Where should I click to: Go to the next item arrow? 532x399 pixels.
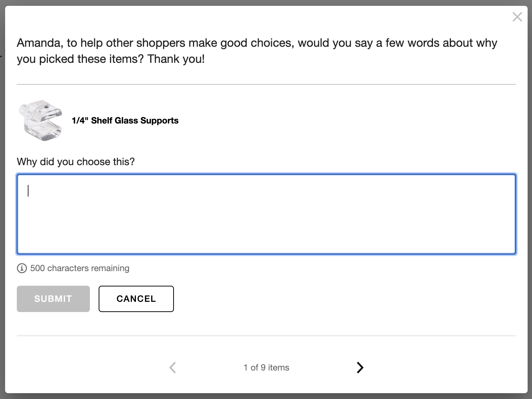pos(360,367)
